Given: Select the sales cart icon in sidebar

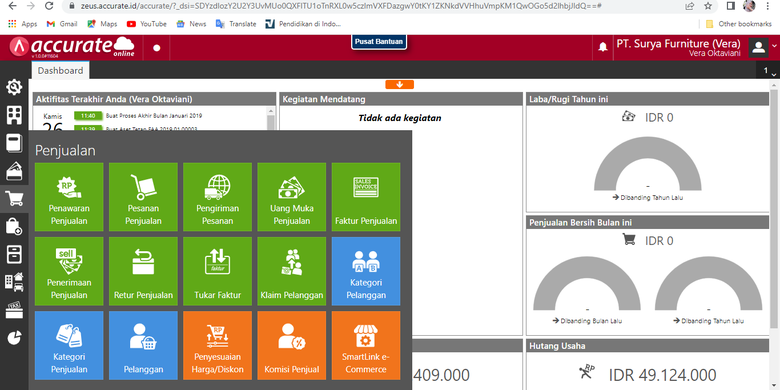Looking at the screenshot, I should [x=14, y=199].
